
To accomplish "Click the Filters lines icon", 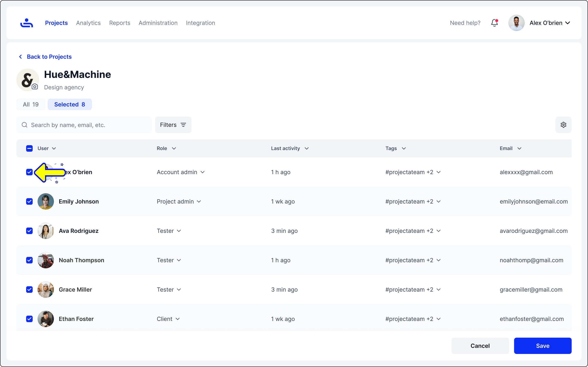I will [x=184, y=125].
